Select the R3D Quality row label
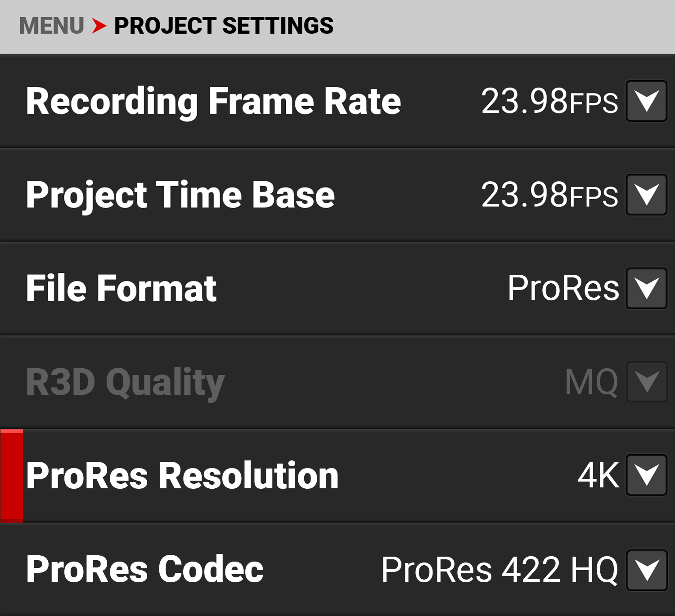This screenshot has height=616, width=675. coord(125,382)
